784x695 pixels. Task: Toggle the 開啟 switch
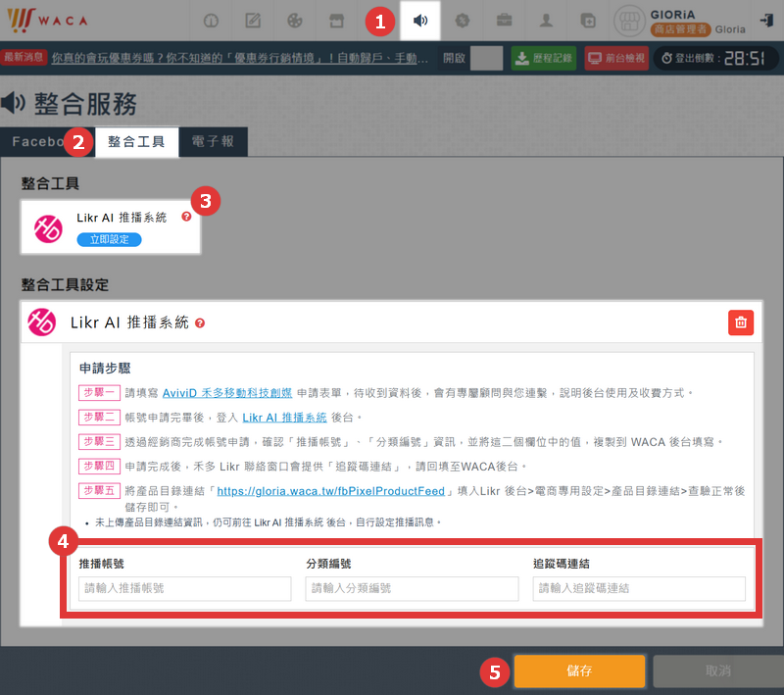[486, 58]
